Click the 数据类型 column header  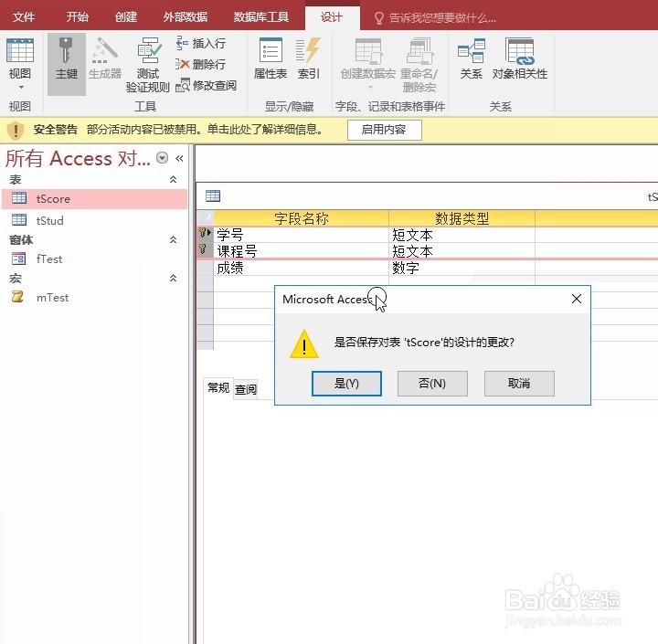(462, 218)
